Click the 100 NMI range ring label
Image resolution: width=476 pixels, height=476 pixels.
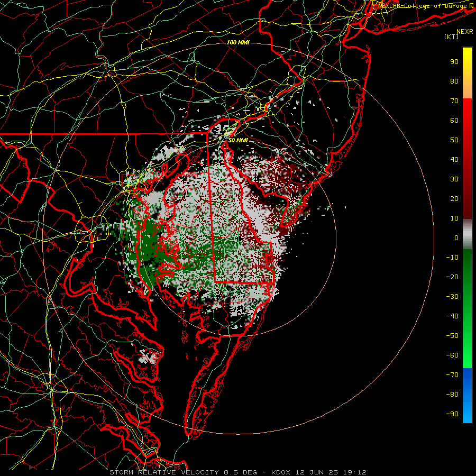[238, 42]
